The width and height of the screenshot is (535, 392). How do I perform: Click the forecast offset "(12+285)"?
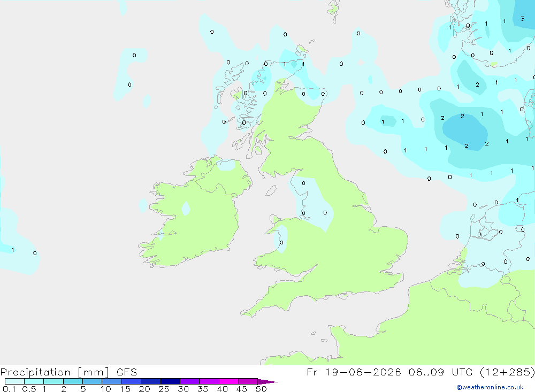tap(507, 372)
